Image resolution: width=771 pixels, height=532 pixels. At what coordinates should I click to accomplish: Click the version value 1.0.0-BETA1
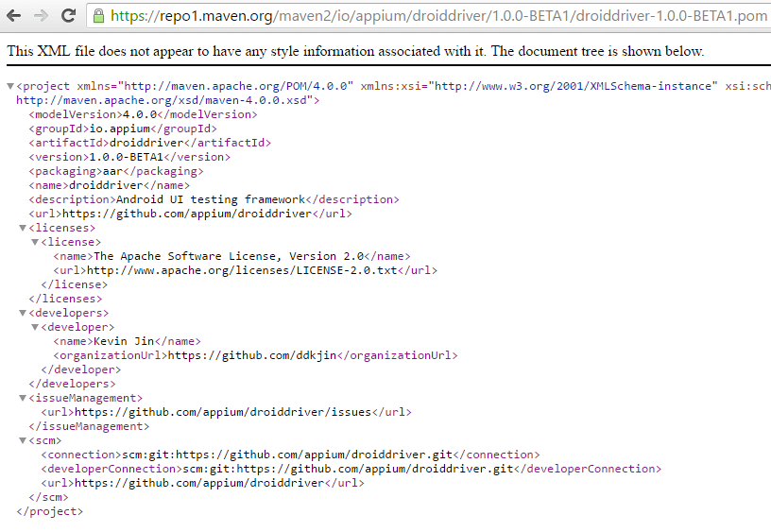tap(128, 157)
